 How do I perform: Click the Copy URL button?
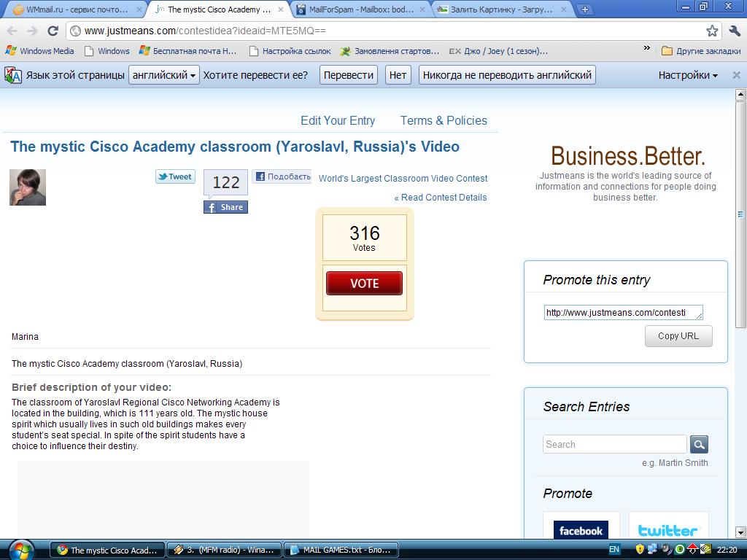(678, 336)
